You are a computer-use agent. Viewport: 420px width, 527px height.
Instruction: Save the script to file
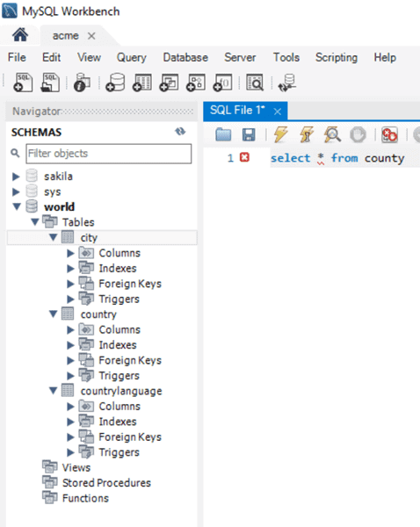pyautogui.click(x=249, y=134)
